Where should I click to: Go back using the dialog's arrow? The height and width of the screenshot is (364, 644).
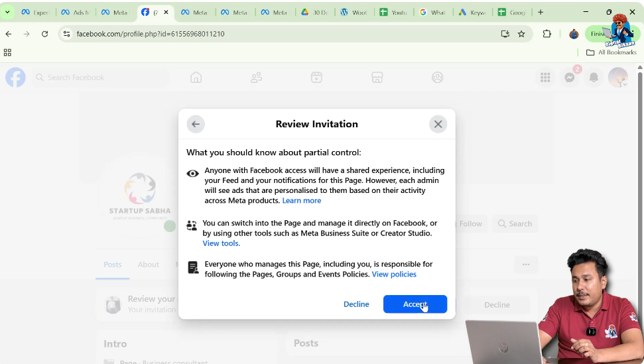coord(196,124)
